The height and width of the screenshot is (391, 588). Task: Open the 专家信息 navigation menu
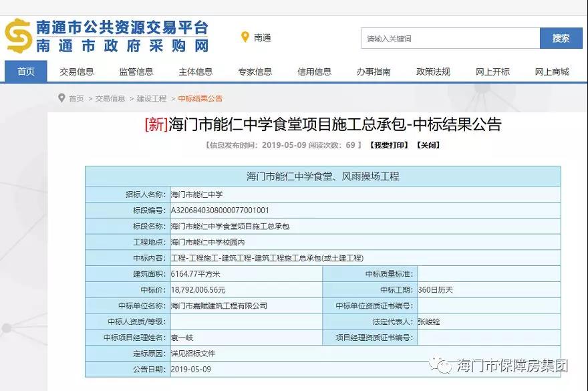click(255, 72)
